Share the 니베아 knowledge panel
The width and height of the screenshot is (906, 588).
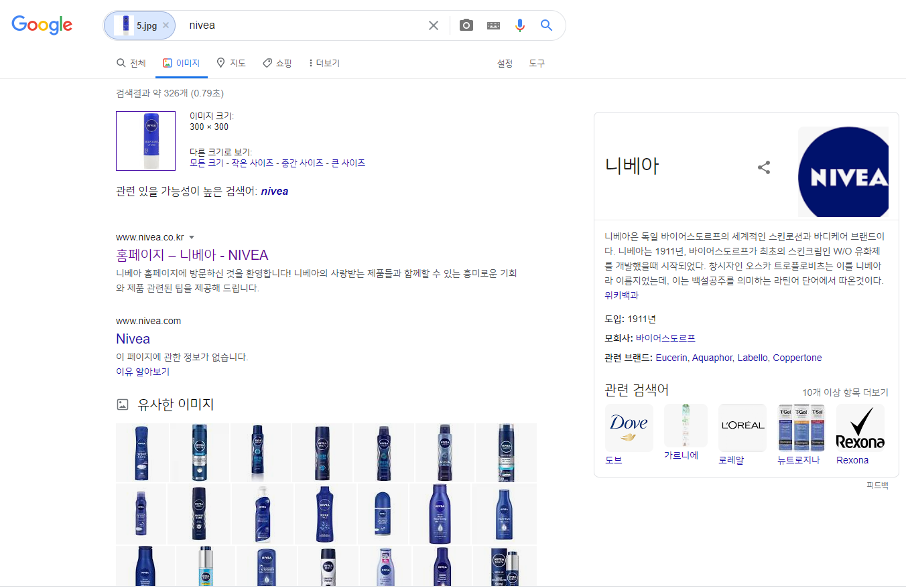point(764,167)
